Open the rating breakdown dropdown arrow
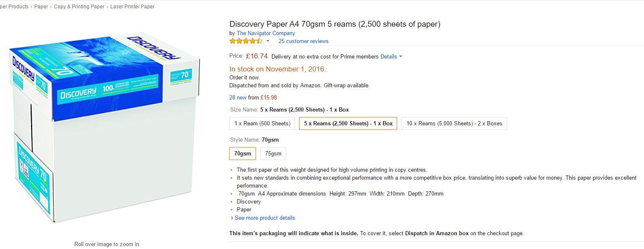This screenshot has width=644, height=249. click(x=268, y=41)
